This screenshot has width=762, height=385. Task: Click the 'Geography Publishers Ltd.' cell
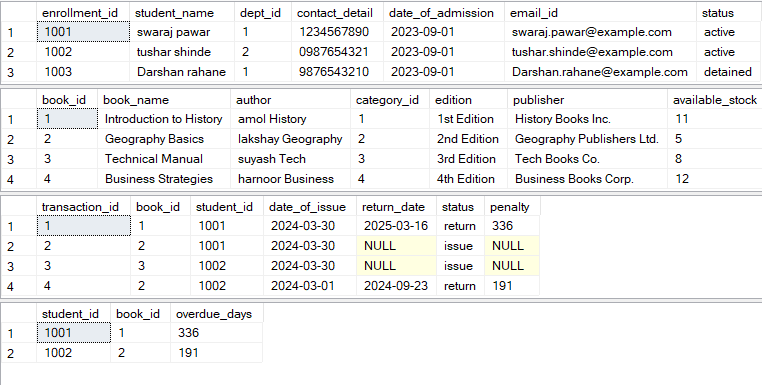click(588, 139)
